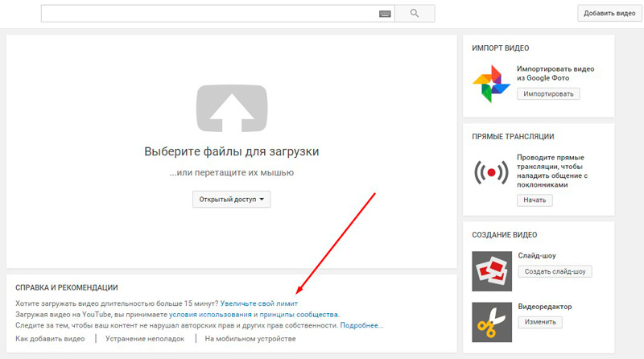Click the Проводите прямые трансляции description text
Screen dimensions: 644x359
point(552,171)
